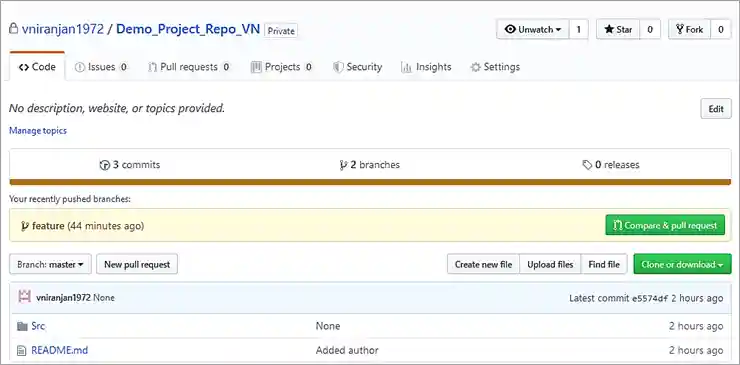Click the private repo lock icon
740x365 pixels.
click(x=14, y=29)
